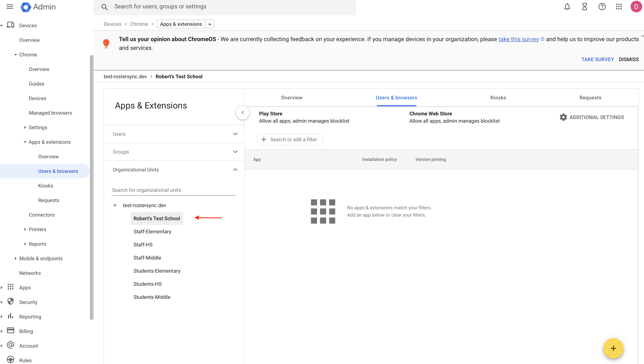Image resolution: width=644 pixels, height=364 pixels.
Task: Collapse the Apps & Extensions side panel
Action: pyautogui.click(x=242, y=112)
